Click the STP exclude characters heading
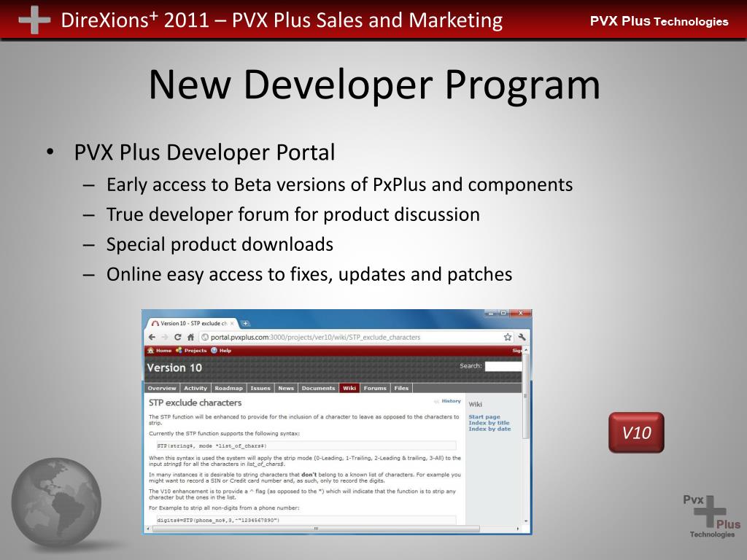The width and height of the screenshot is (747, 560). coord(195,402)
